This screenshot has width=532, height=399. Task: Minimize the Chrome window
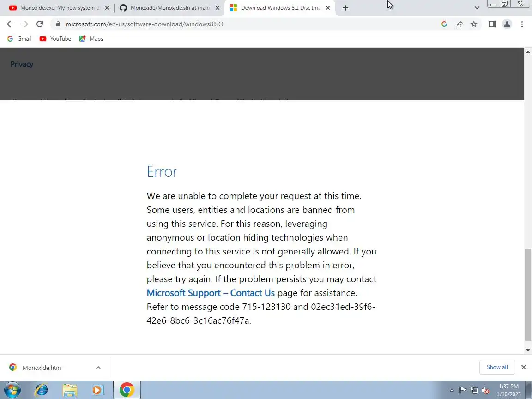(493, 4)
